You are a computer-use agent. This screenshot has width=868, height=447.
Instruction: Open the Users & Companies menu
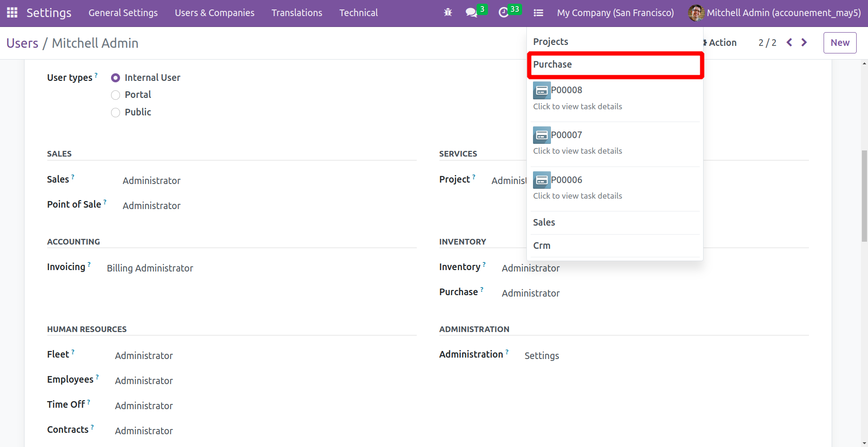coord(215,13)
